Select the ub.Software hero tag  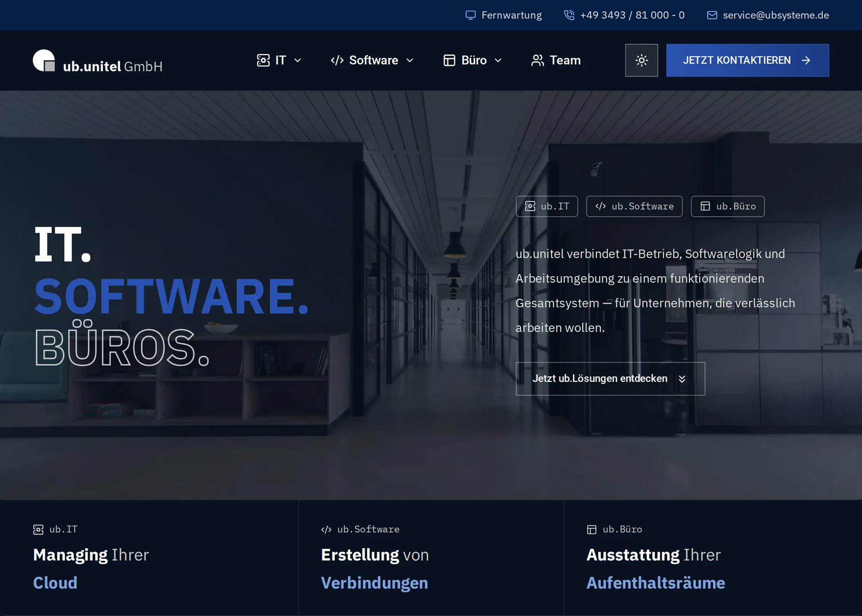coord(634,206)
